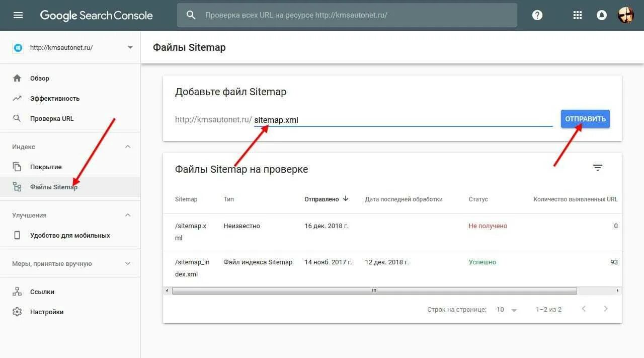Click the Файлы Sitemap tree icon
The height and width of the screenshot is (358, 644).
coord(17,187)
